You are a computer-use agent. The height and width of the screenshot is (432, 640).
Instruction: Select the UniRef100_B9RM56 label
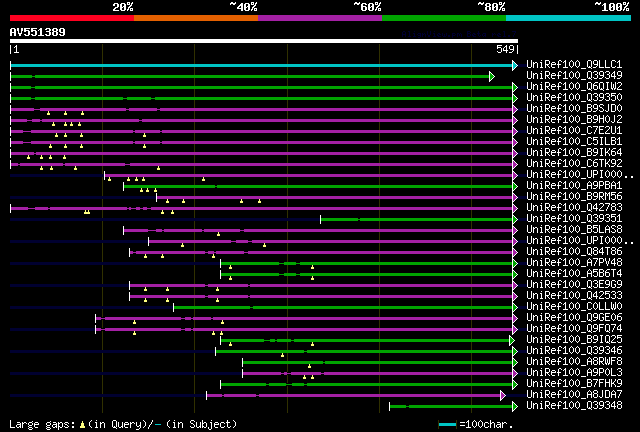tap(574, 197)
